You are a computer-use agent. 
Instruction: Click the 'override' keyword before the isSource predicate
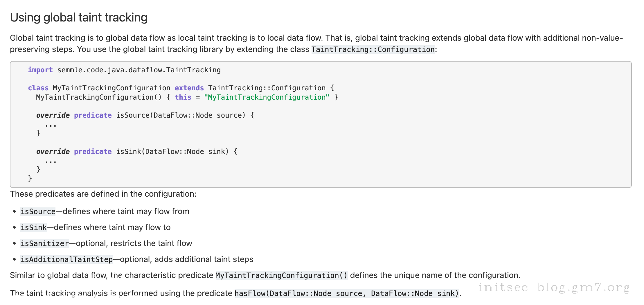click(x=53, y=115)
